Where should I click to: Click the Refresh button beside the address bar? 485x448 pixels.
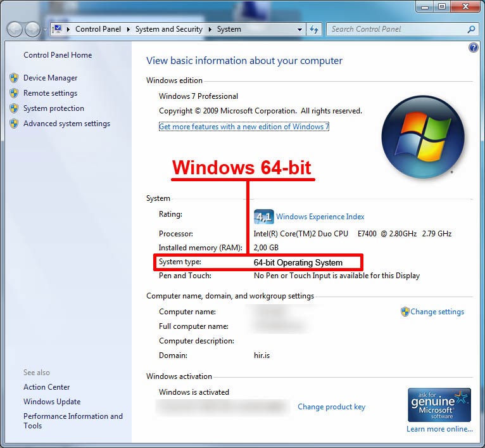[314, 29]
